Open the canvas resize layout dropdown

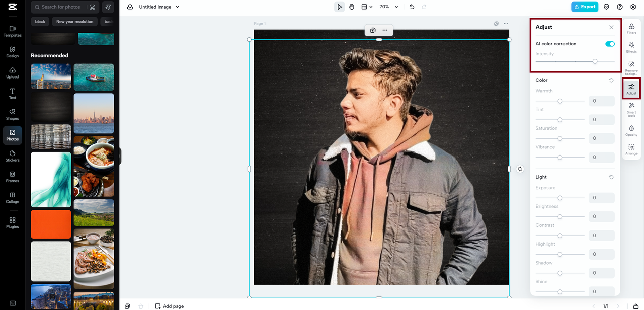coord(367,7)
